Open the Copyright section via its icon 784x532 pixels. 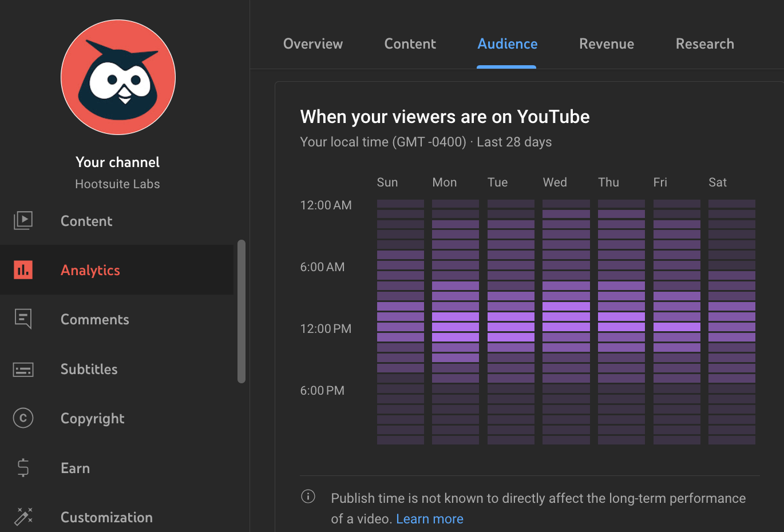point(23,418)
